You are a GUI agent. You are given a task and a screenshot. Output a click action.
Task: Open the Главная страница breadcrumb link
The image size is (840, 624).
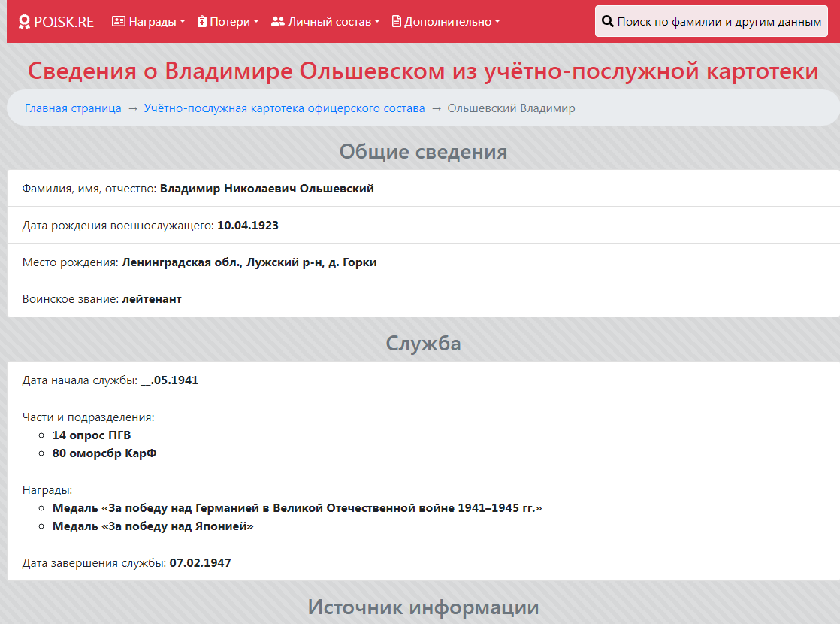click(x=73, y=108)
